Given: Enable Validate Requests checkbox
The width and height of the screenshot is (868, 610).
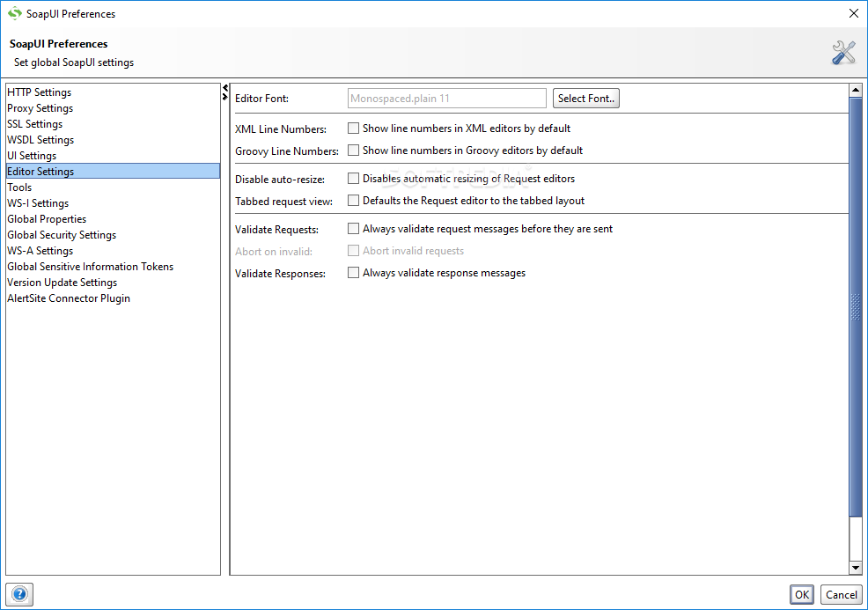Looking at the screenshot, I should 353,228.
